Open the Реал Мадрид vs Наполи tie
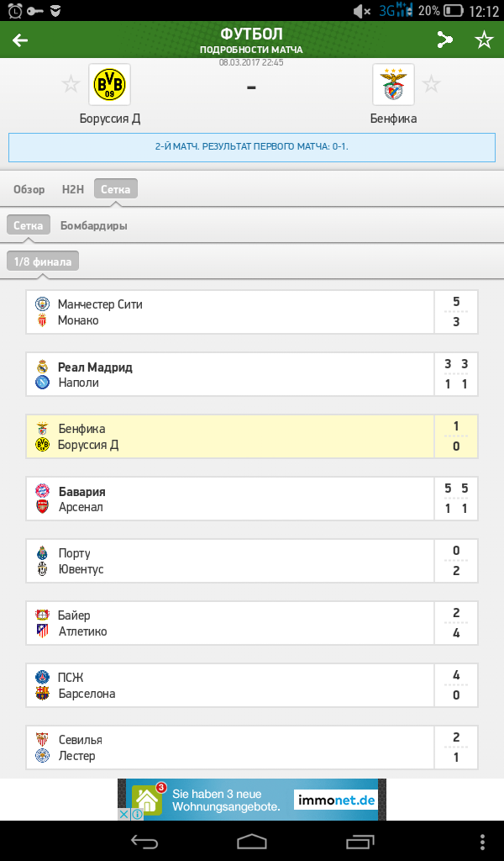This screenshot has height=861, width=504. pyautogui.click(x=252, y=374)
